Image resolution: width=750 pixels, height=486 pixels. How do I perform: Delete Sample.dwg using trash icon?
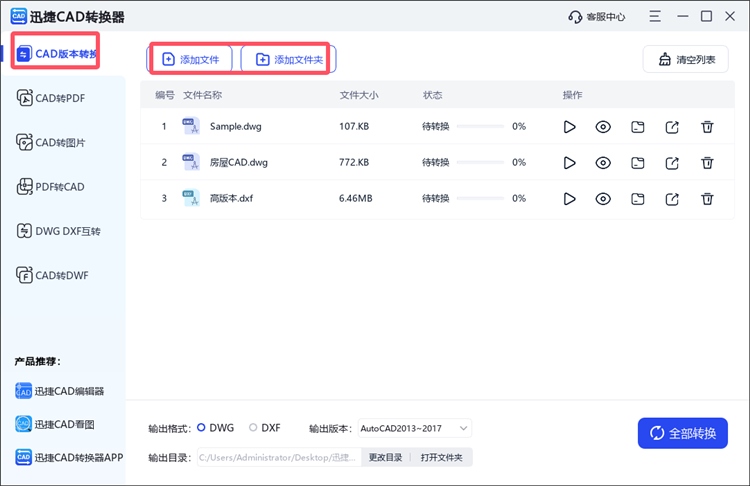pyautogui.click(x=707, y=127)
